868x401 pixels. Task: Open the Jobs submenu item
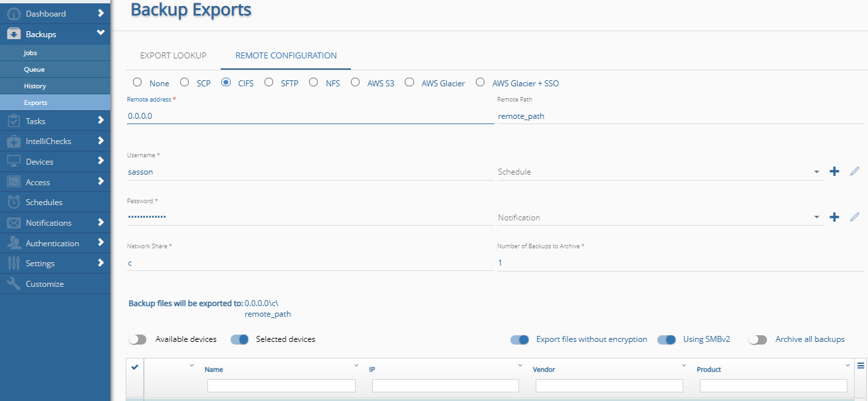pos(31,53)
